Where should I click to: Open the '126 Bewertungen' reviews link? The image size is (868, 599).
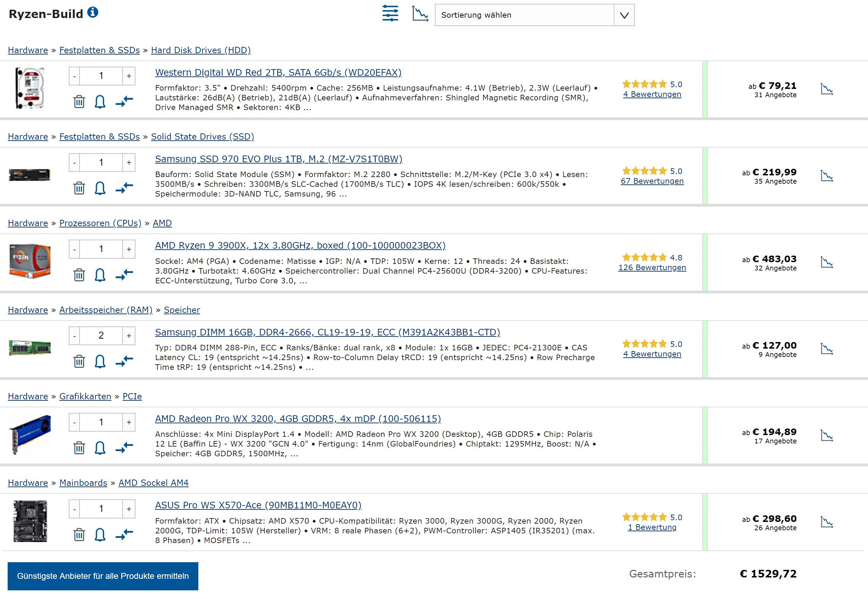(x=652, y=268)
